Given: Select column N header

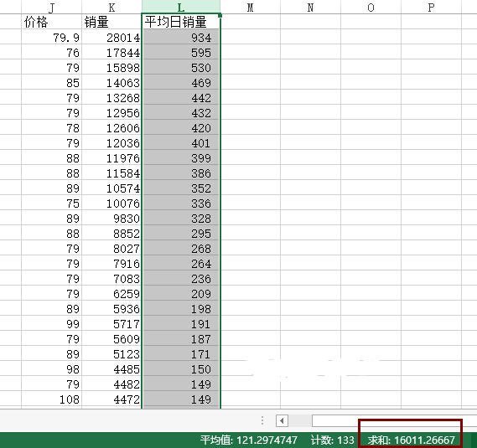Looking at the screenshot, I should pyautogui.click(x=310, y=7).
